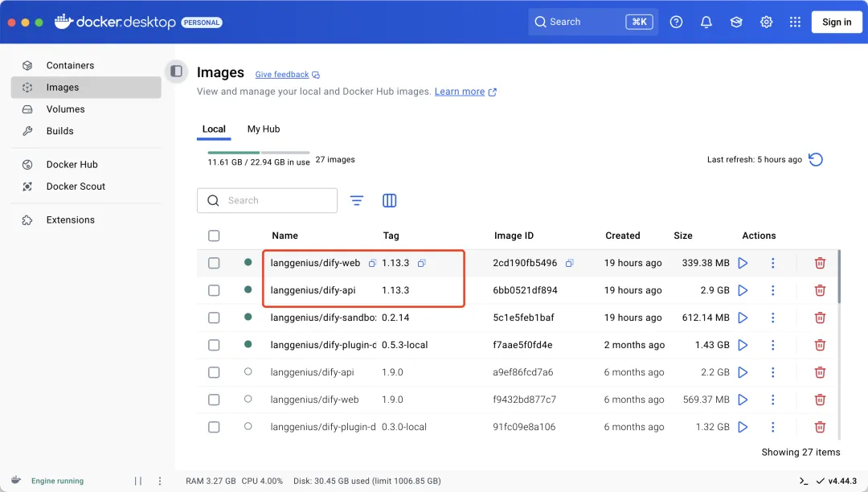Open Settings gear icon

(766, 23)
